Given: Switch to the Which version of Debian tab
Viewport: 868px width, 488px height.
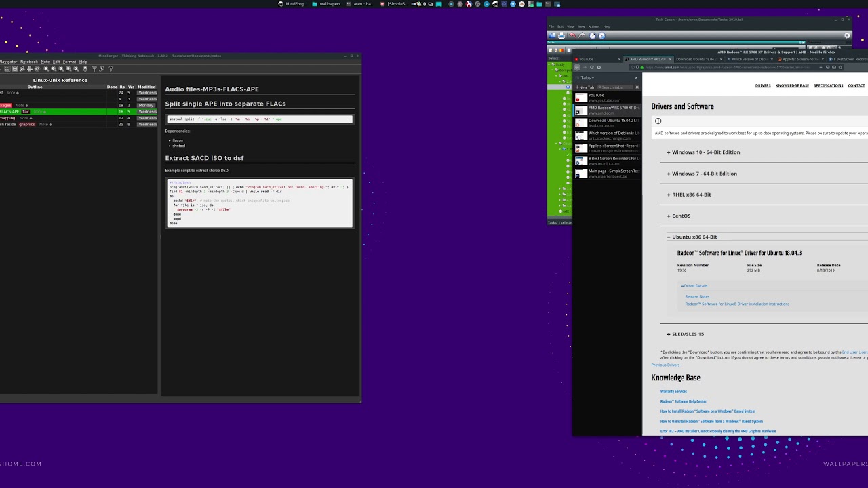Looking at the screenshot, I should [x=749, y=59].
